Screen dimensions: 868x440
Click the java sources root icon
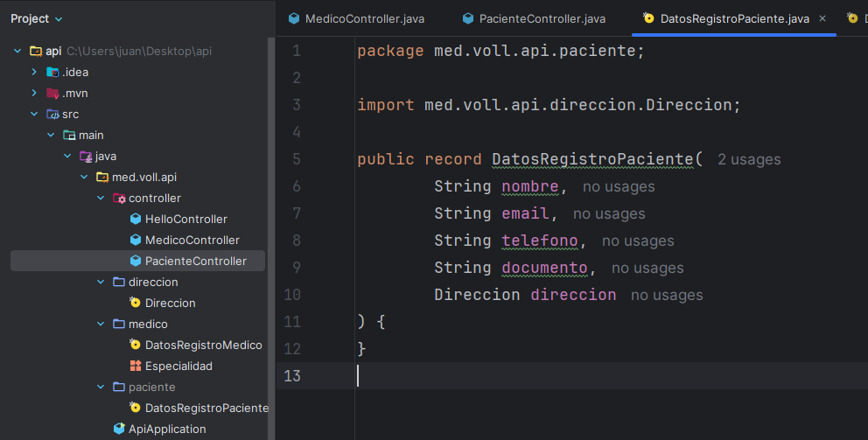86,156
